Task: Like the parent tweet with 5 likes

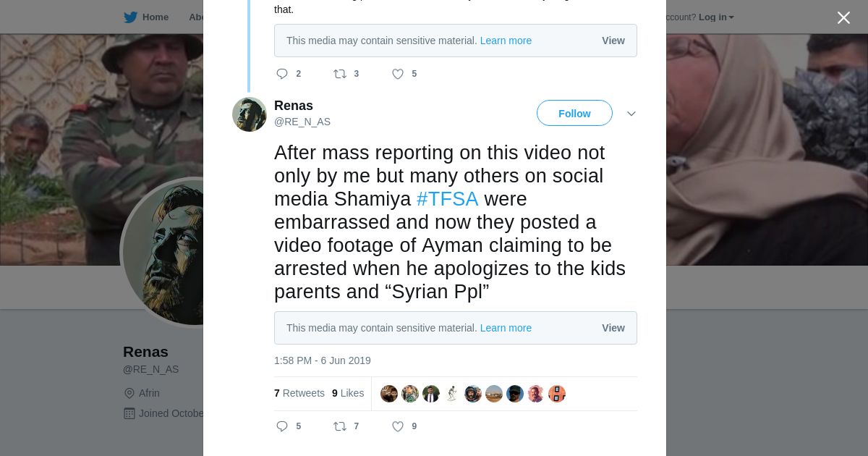Action: (398, 74)
